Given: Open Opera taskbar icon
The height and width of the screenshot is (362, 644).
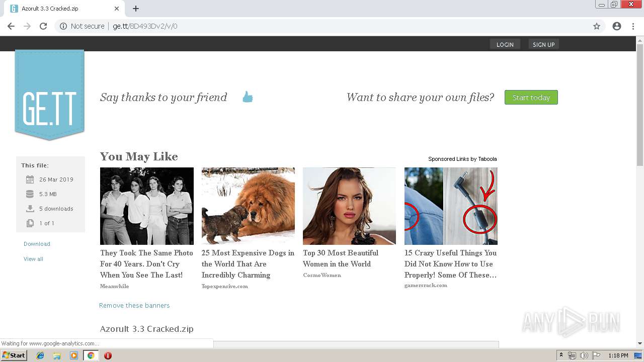Looking at the screenshot, I should (108, 355).
